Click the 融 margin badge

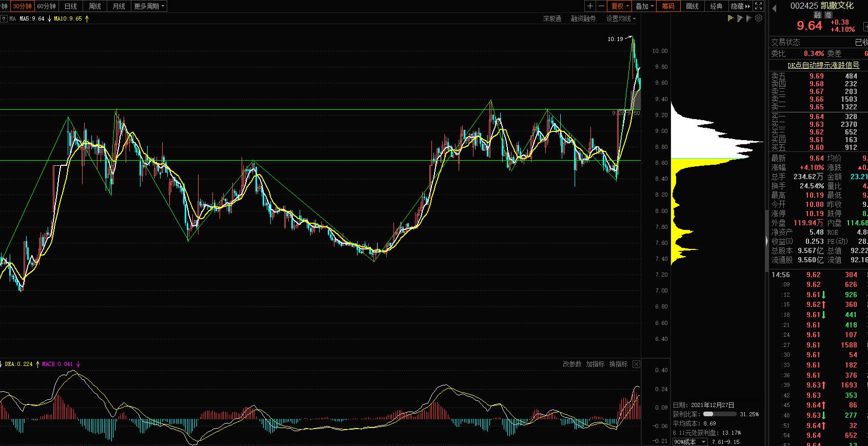[818, 15]
